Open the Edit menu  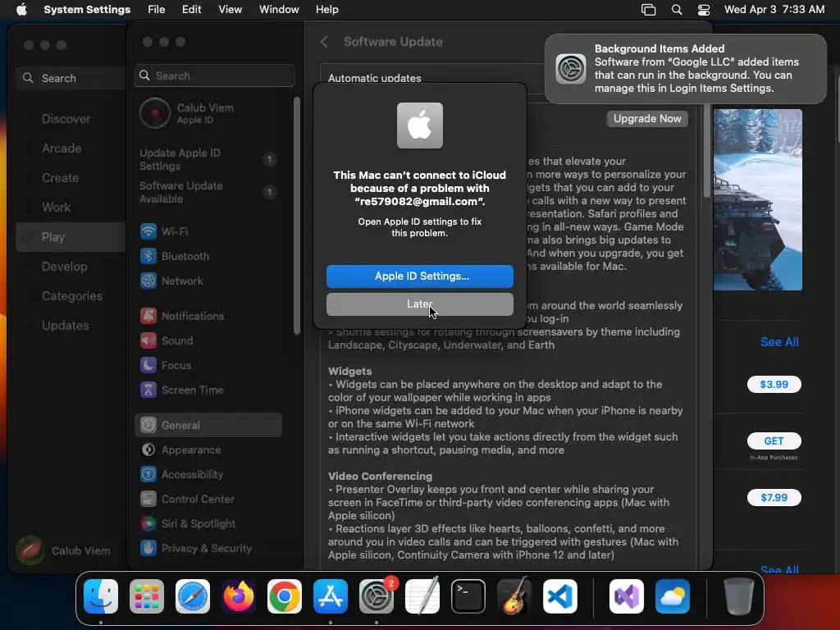click(x=191, y=10)
